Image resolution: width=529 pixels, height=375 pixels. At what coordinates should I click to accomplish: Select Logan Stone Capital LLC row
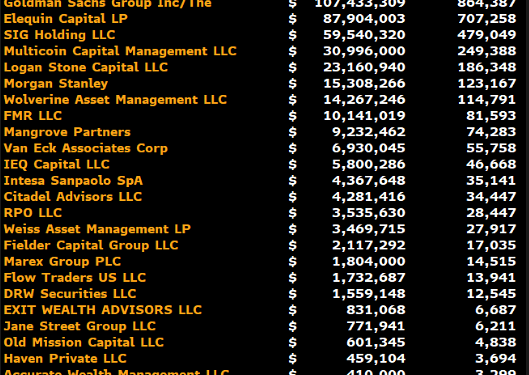[x=86, y=67]
